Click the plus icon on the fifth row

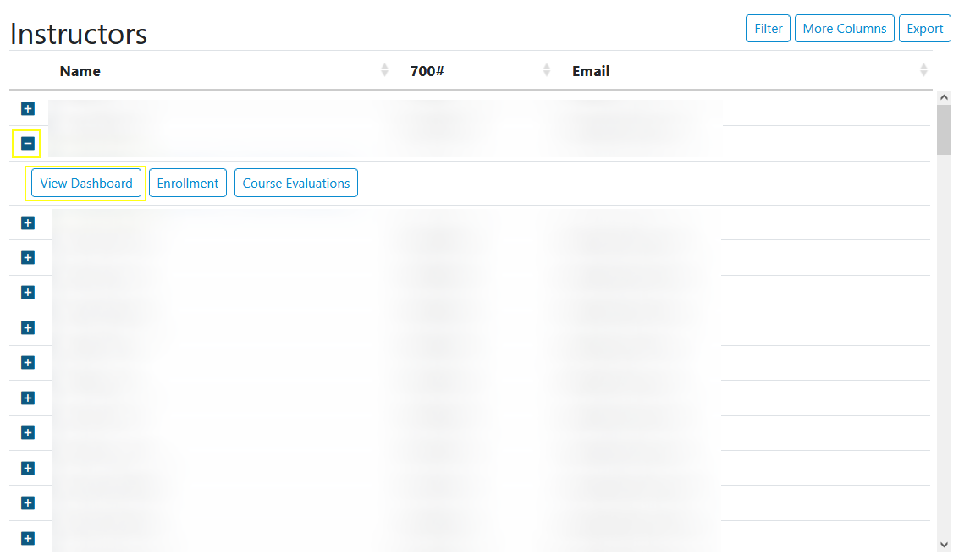(28, 293)
